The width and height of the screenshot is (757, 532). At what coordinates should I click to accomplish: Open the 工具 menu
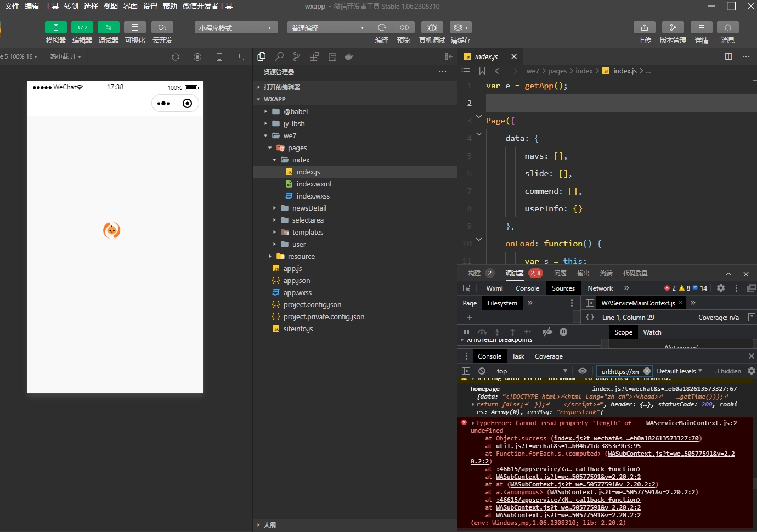[52, 6]
